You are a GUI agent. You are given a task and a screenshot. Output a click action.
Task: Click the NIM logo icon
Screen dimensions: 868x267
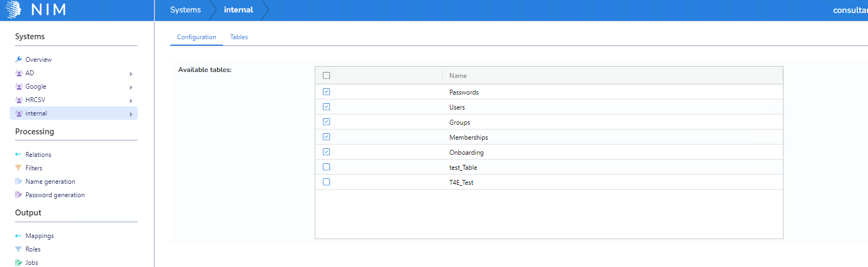(13, 10)
